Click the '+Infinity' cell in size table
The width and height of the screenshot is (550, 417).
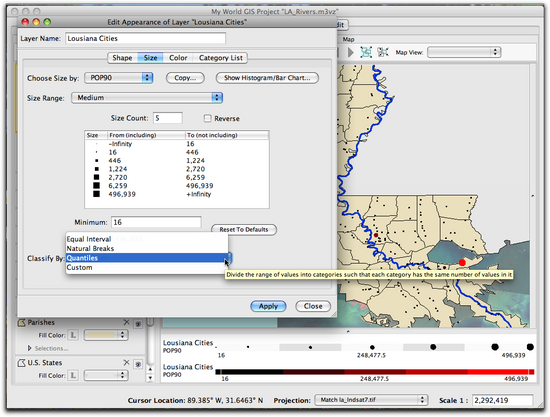pos(199,194)
